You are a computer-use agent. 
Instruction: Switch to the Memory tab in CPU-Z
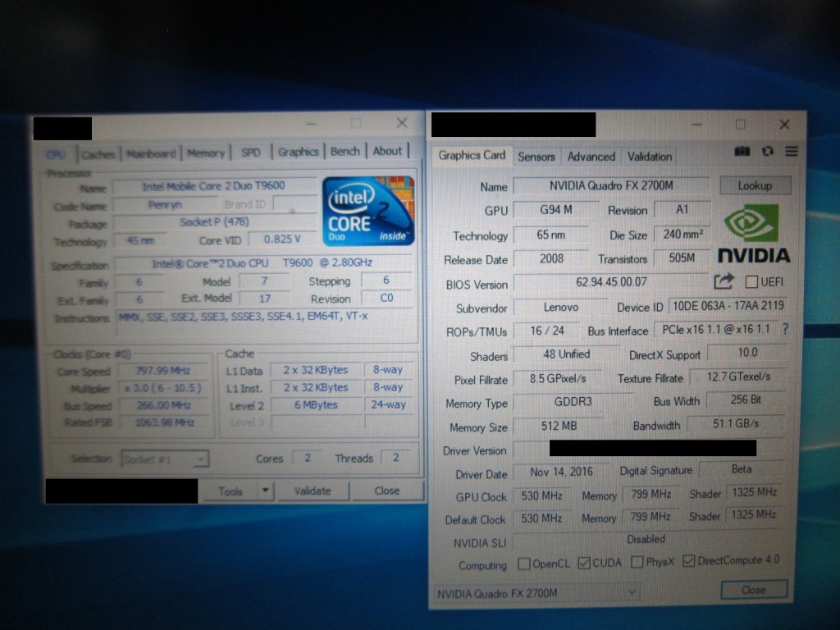pyautogui.click(x=206, y=153)
